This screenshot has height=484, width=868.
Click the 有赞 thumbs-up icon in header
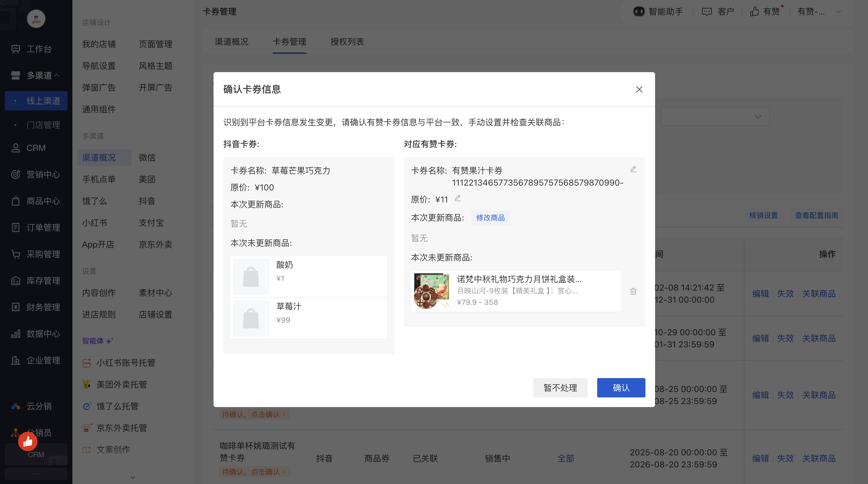coord(754,12)
